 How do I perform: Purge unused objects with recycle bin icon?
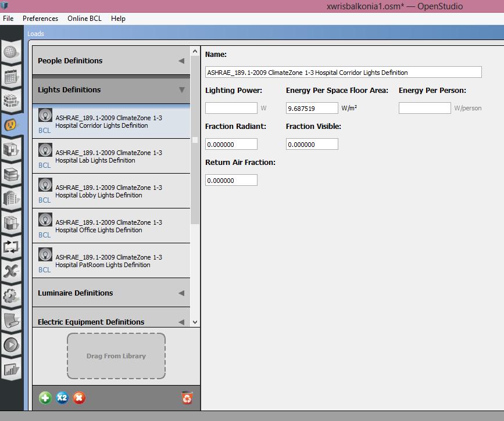click(187, 398)
